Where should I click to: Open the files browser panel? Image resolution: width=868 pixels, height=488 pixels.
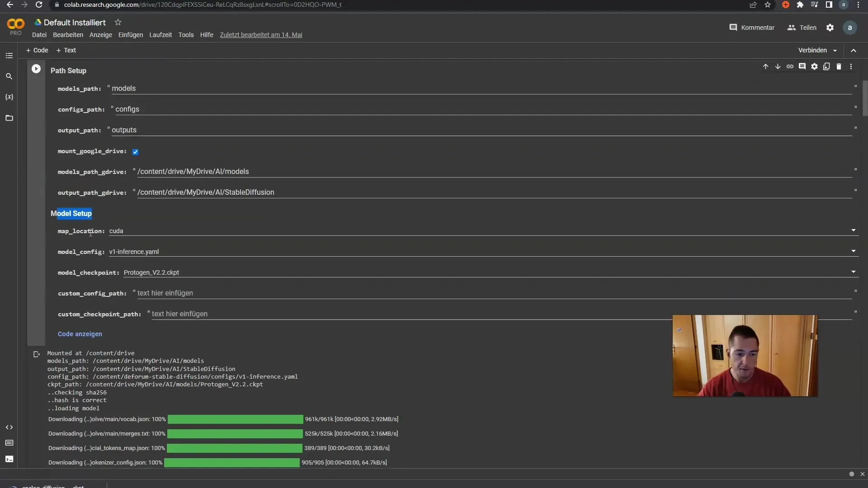click(9, 118)
